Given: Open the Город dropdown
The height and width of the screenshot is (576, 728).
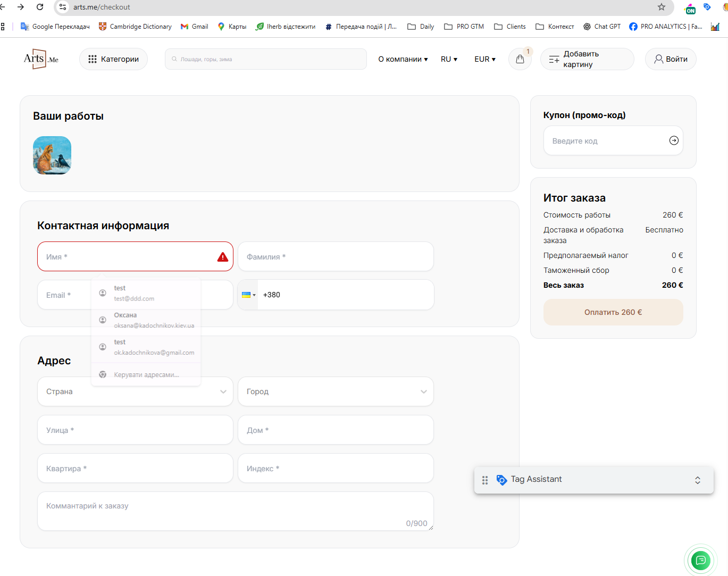Looking at the screenshot, I should coord(336,391).
